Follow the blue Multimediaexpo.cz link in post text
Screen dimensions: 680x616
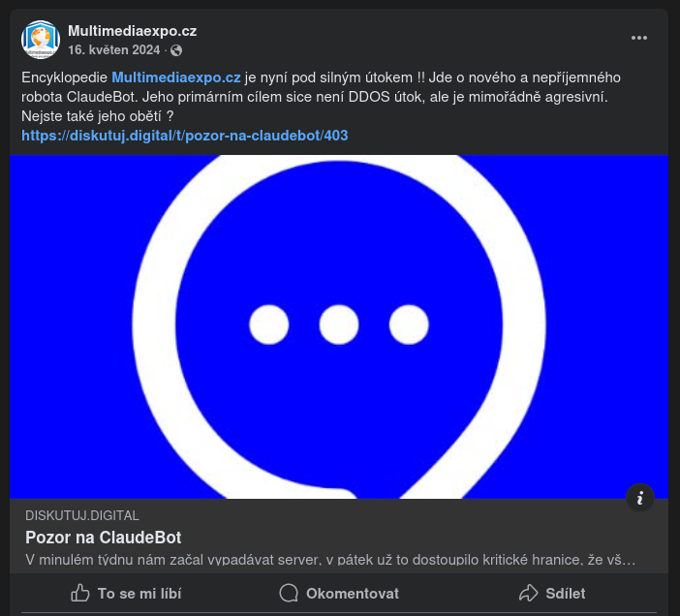coord(176,77)
